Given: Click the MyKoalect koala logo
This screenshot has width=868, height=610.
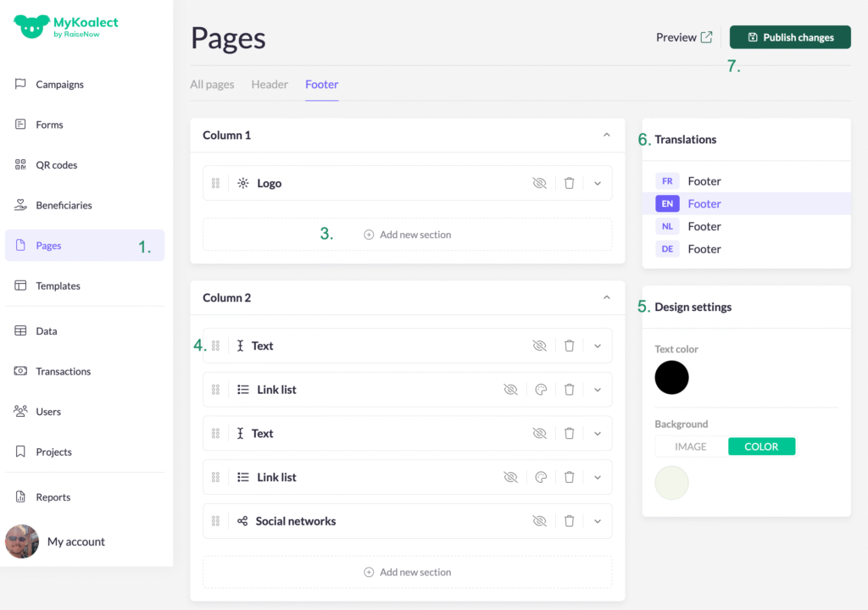Looking at the screenshot, I should click(30, 26).
